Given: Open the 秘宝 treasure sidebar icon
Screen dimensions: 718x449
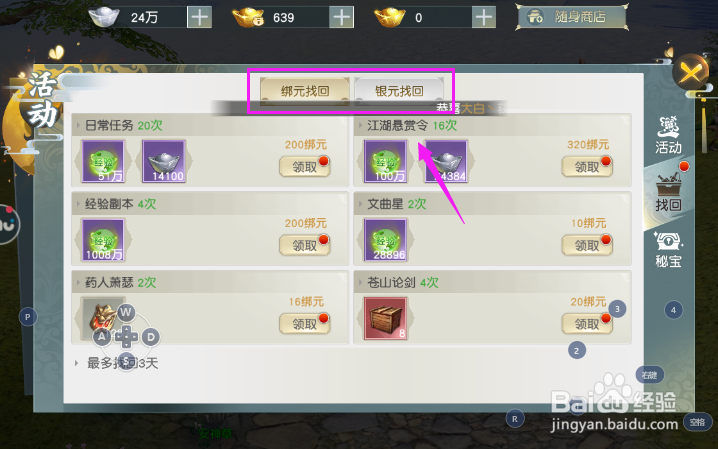Looking at the screenshot, I should click(668, 249).
